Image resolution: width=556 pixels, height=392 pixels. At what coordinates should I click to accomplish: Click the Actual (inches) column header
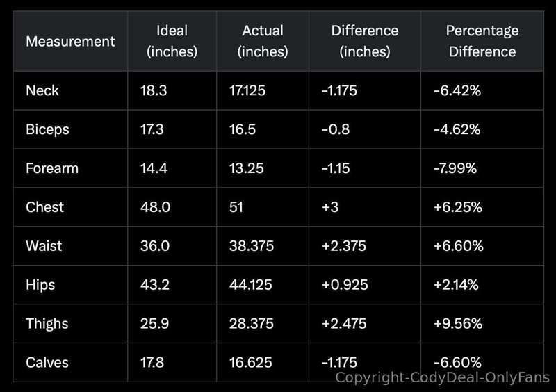263,41
